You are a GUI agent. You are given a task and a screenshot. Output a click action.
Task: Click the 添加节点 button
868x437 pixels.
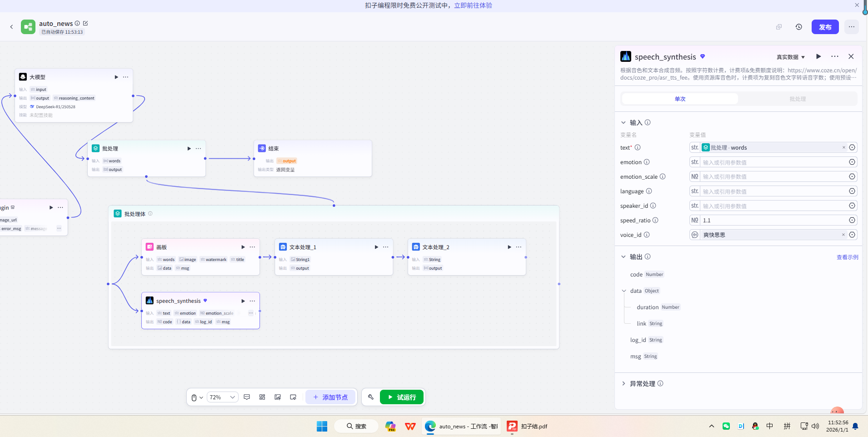click(330, 397)
